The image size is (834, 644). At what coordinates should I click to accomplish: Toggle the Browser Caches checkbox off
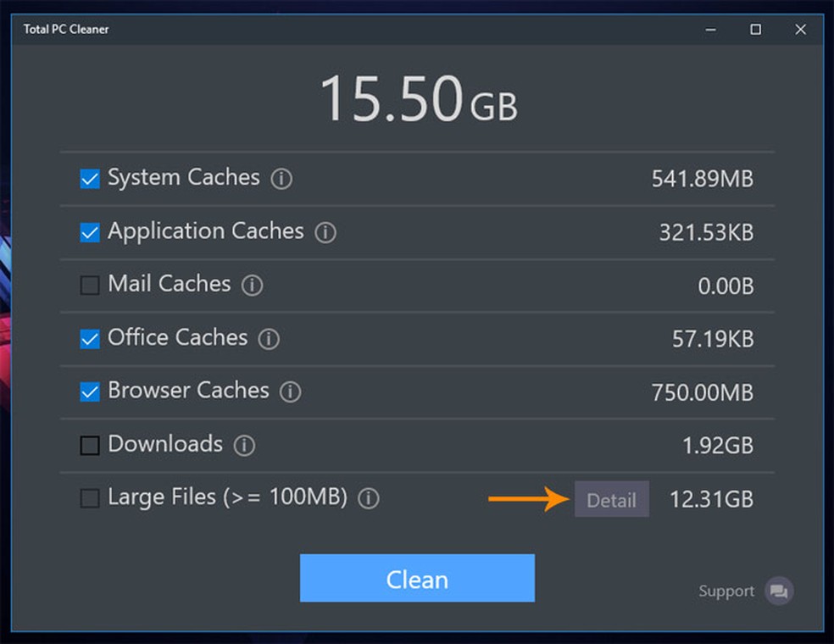coord(89,392)
